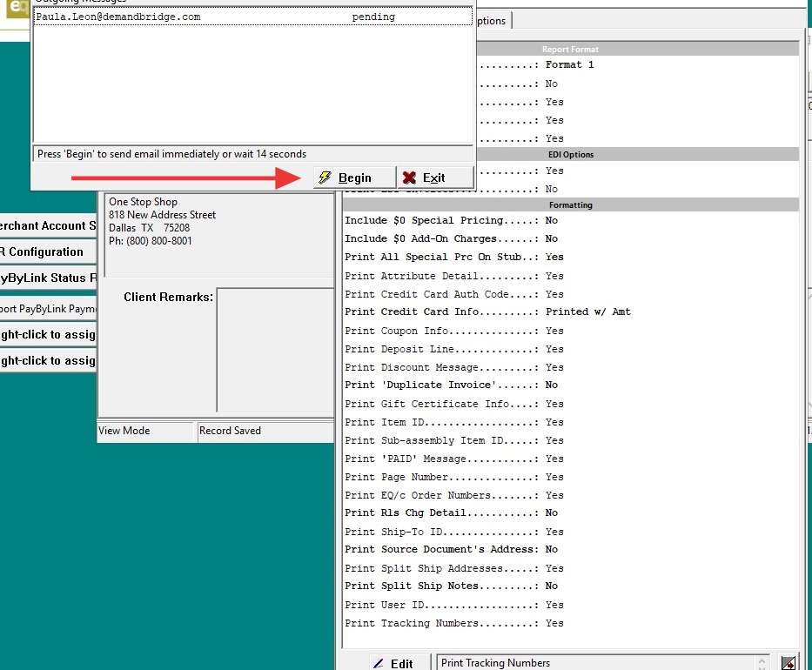Screen dimensions: 812x670
Task: Click the first 'Right-click to assign' button
Action: coord(48,334)
